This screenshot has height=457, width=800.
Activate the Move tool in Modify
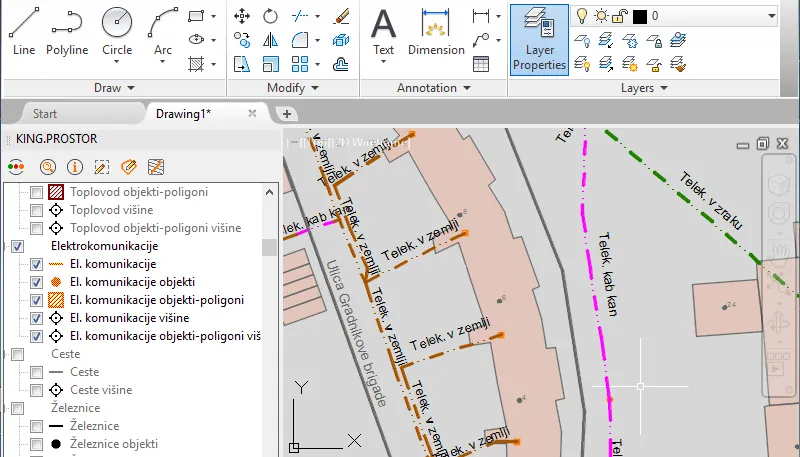[x=242, y=16]
